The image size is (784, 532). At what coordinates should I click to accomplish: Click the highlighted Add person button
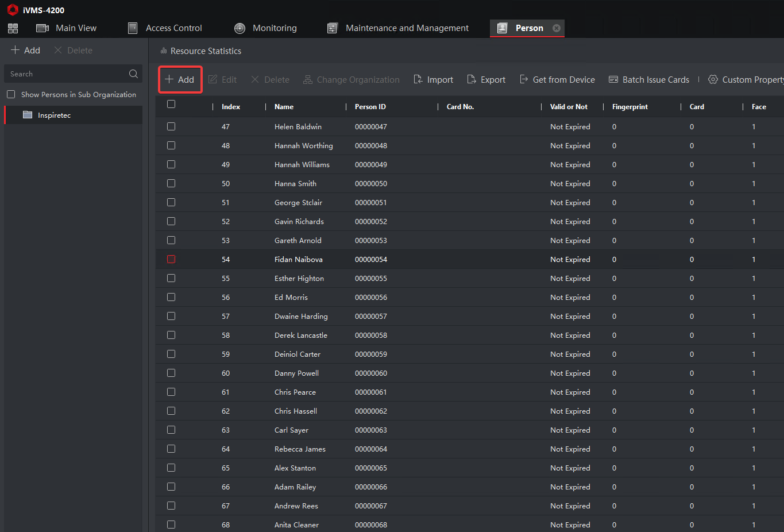pyautogui.click(x=180, y=79)
